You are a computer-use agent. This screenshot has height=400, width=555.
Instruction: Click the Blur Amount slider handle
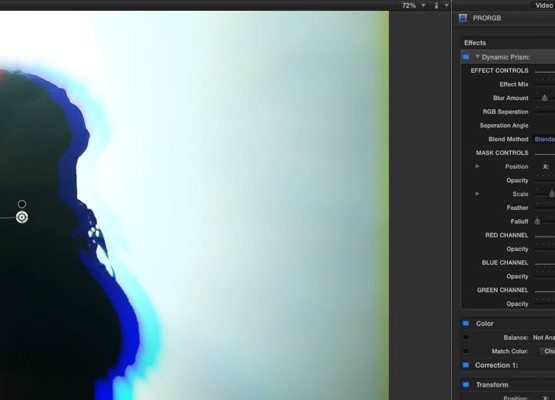(x=545, y=98)
